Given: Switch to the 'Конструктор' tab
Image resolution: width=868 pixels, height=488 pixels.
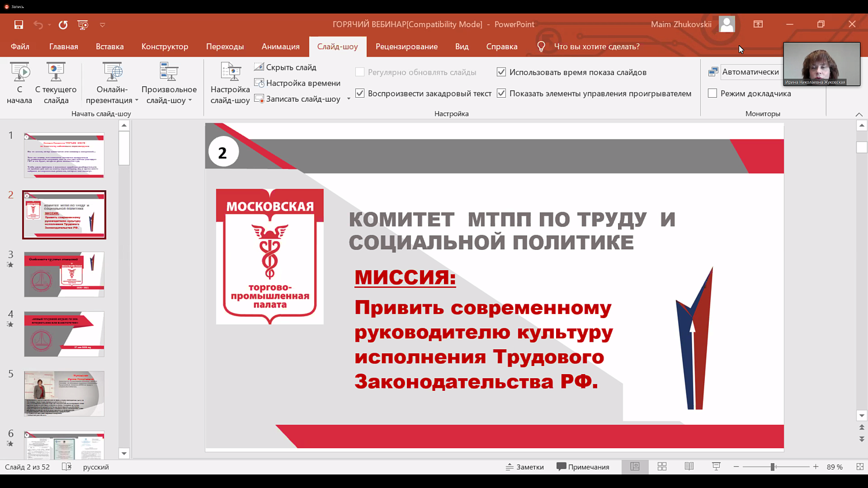Looking at the screenshot, I should pos(165,46).
